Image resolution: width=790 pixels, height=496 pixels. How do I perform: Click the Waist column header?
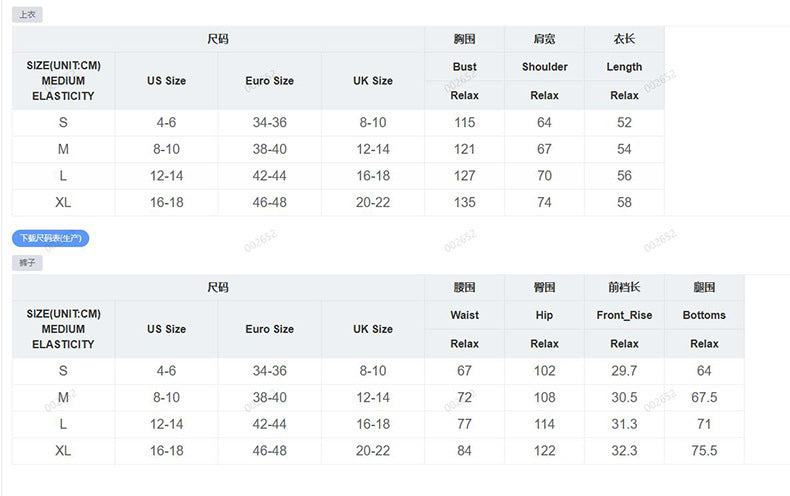click(464, 315)
